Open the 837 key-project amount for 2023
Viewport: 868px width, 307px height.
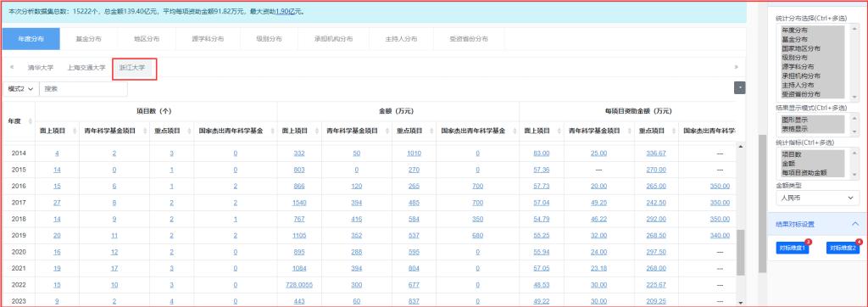[414, 301]
